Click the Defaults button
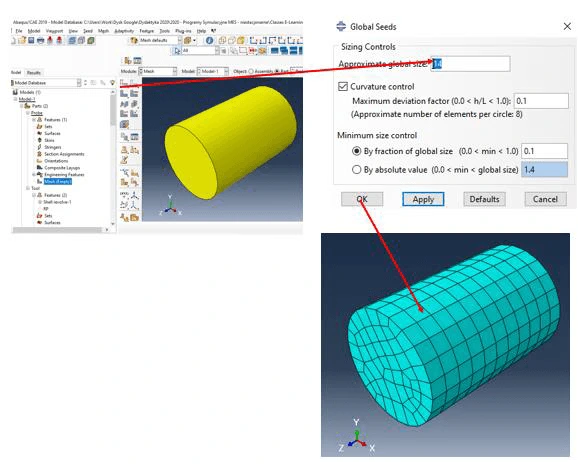 click(x=484, y=199)
